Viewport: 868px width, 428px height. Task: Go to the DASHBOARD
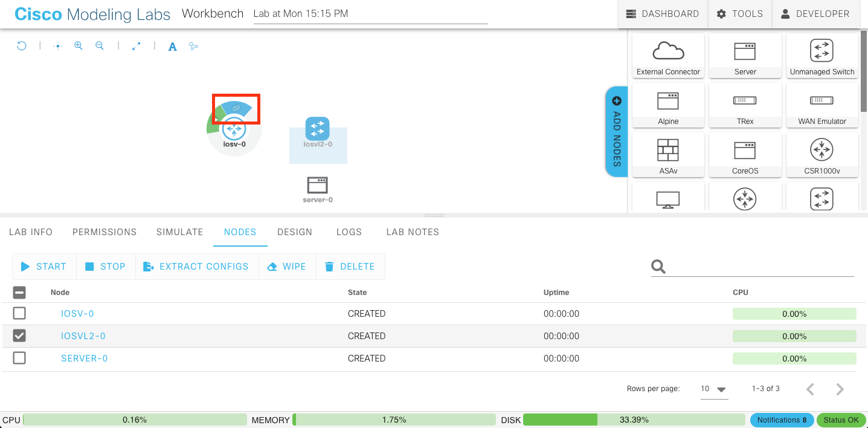(x=663, y=14)
